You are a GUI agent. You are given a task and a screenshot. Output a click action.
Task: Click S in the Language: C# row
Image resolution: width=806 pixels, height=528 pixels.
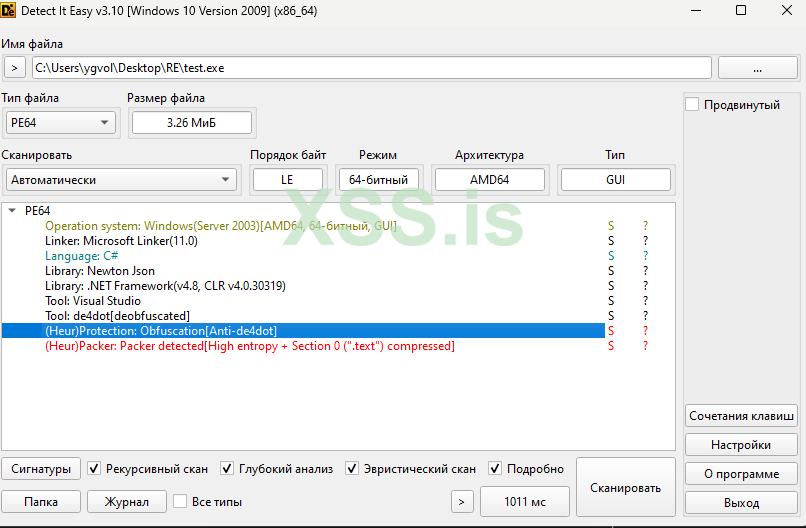(611, 256)
